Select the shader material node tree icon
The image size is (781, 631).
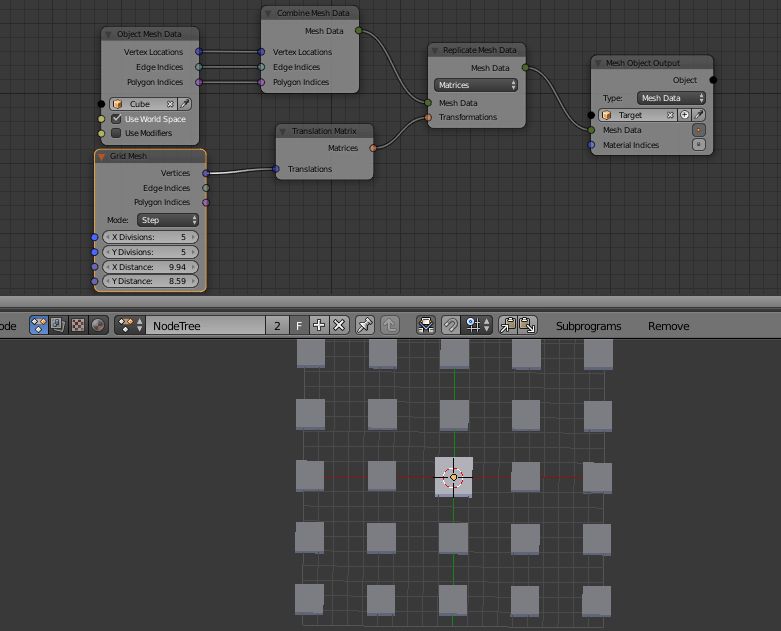pos(98,325)
